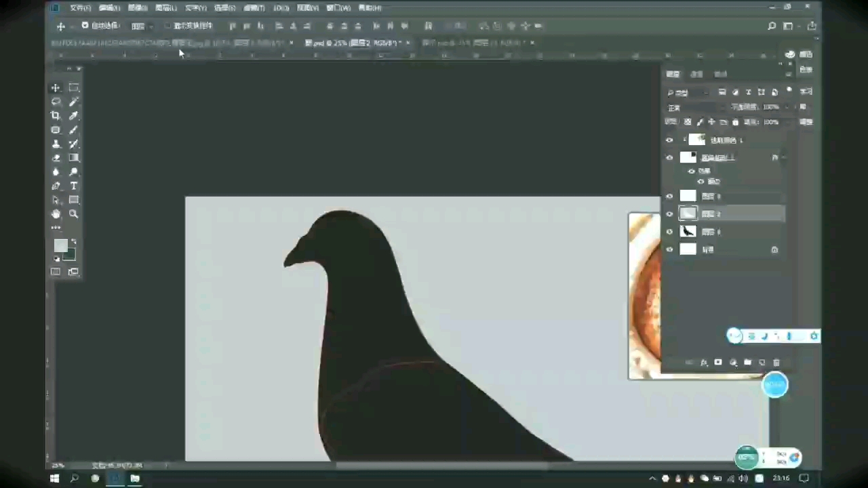The height and width of the screenshot is (488, 868).
Task: Toggle visibility of the bird thumbnail layer
Action: (669, 232)
